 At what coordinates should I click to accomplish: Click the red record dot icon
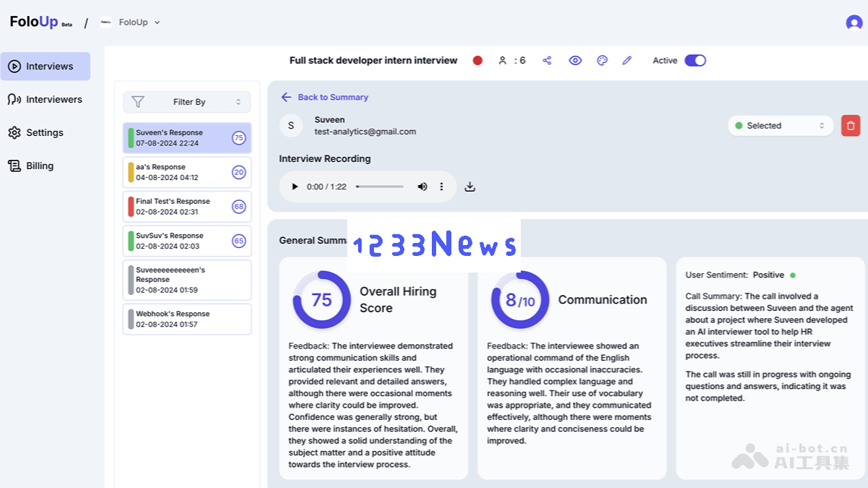point(477,61)
